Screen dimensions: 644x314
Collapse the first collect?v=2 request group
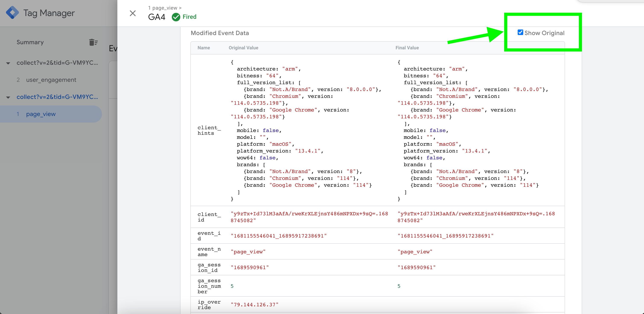[8, 63]
